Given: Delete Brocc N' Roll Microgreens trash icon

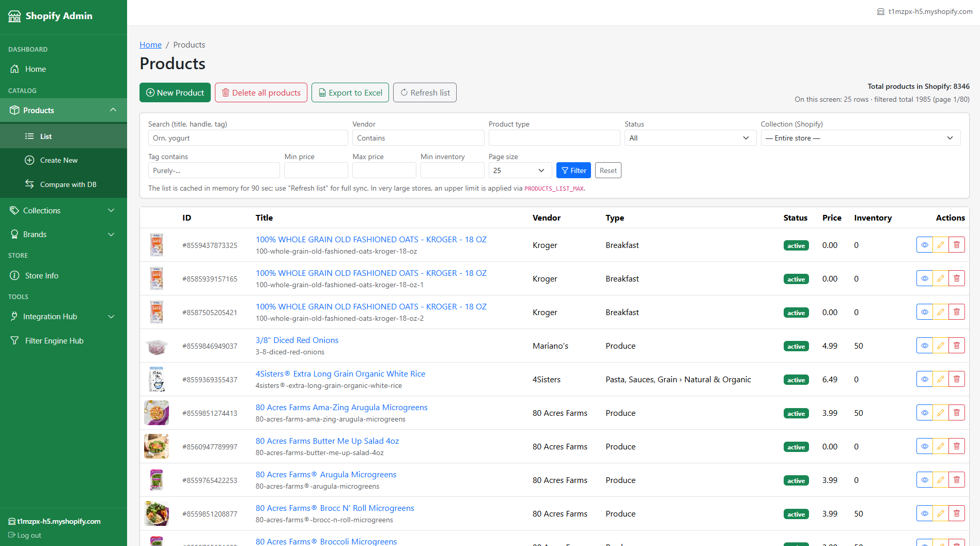Looking at the screenshot, I should [957, 513].
